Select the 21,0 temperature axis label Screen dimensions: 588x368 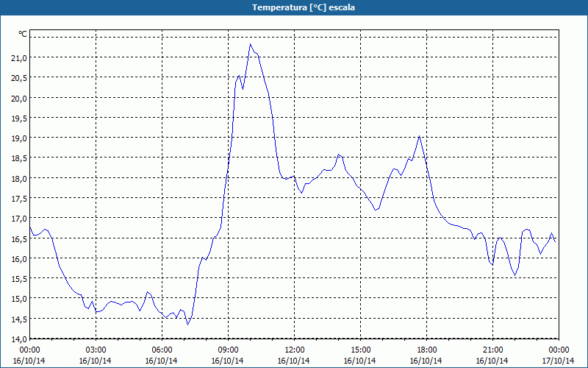[20, 57]
